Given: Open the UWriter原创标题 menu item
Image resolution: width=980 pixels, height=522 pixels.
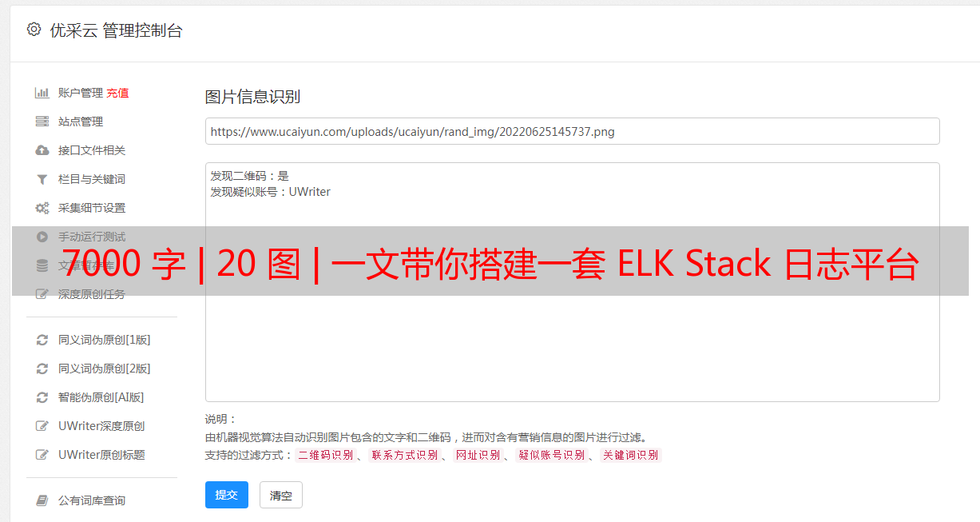Looking at the screenshot, I should tap(101, 455).
